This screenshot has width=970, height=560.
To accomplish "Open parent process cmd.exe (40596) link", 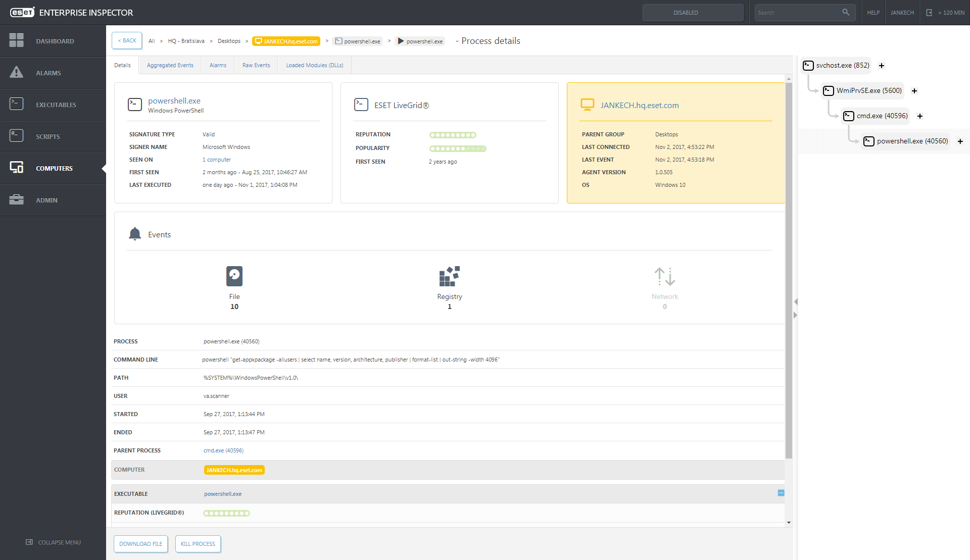I will (223, 450).
